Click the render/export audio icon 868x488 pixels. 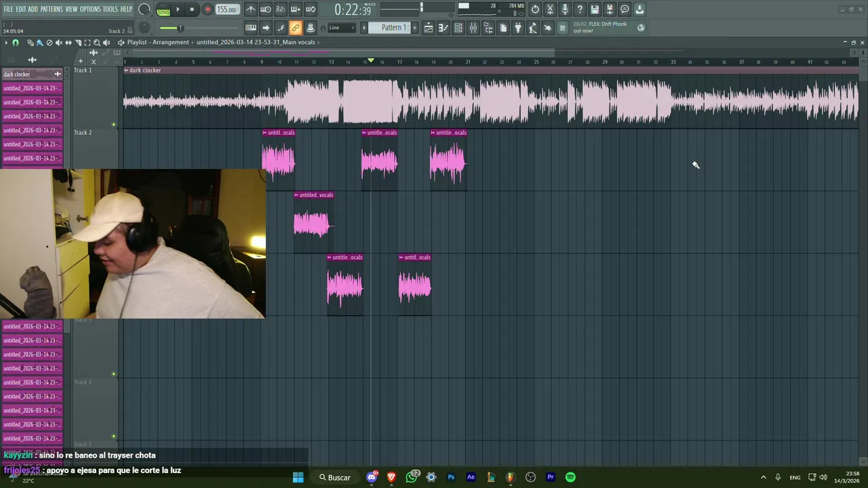(x=610, y=9)
